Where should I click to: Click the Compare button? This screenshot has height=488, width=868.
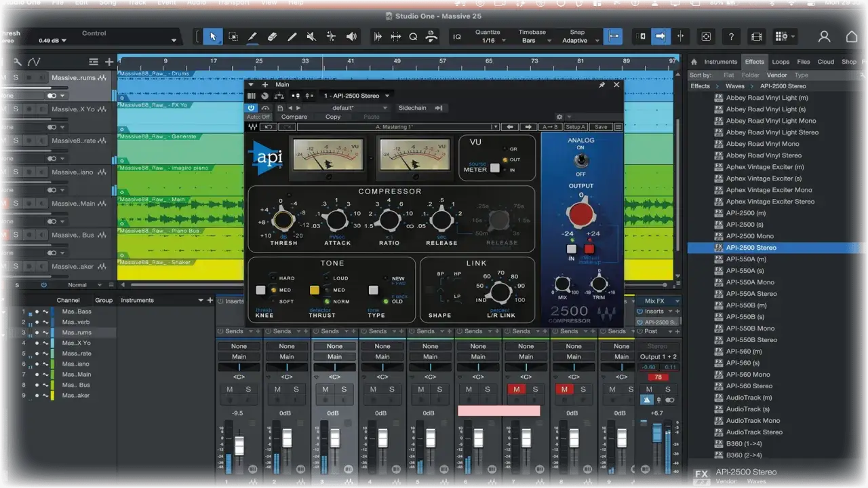pyautogui.click(x=294, y=117)
